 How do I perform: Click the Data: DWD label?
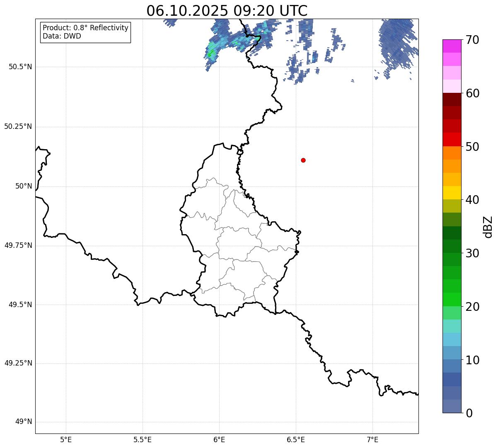[x=62, y=36]
